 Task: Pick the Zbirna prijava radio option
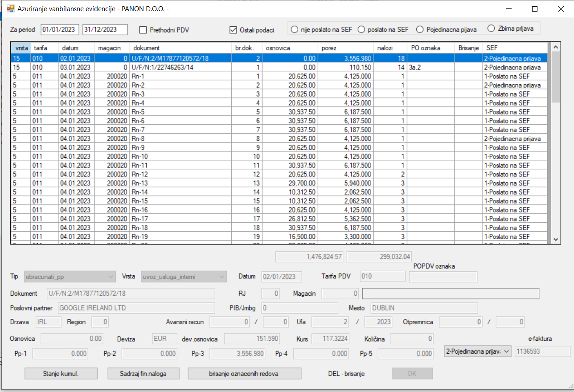click(x=491, y=28)
